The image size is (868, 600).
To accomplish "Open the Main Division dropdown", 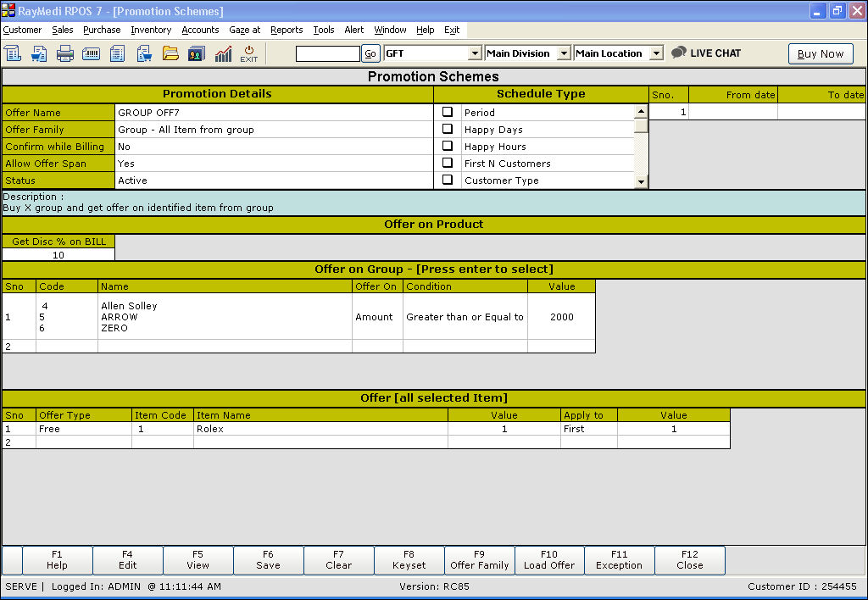I will [x=565, y=53].
